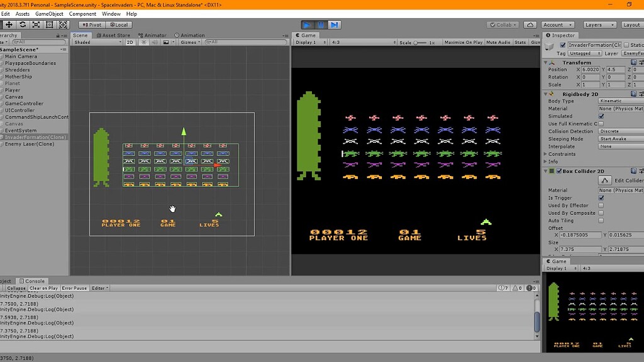Viewport: 644px width, 362px height.
Task: Collapse the Rigidbody 2D component
Action: (x=545, y=94)
